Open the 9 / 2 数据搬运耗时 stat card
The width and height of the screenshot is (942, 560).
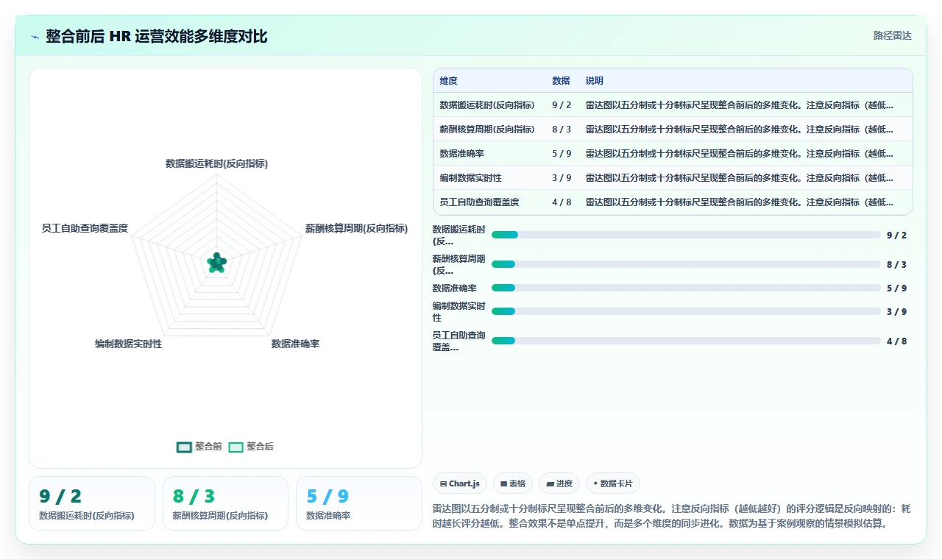pyautogui.click(x=92, y=503)
